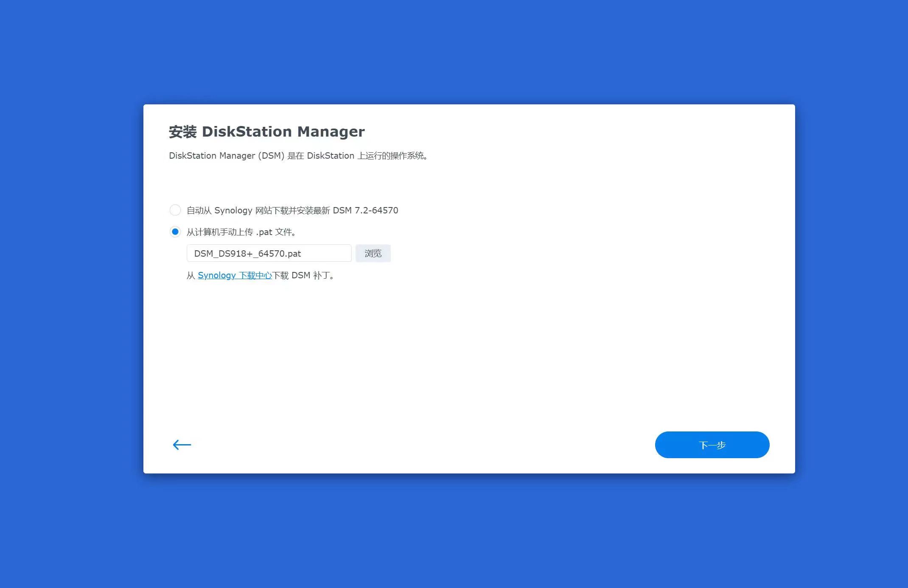
Task: Click the '.pat' text in upload option label
Action: pyautogui.click(x=264, y=232)
